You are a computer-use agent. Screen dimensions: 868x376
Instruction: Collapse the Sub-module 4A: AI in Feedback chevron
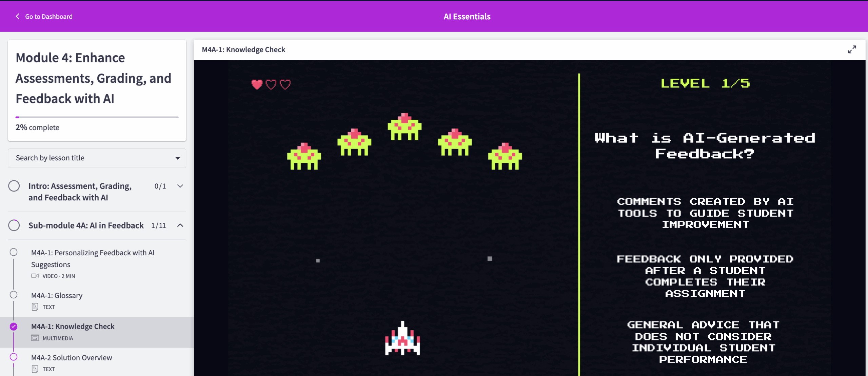click(180, 225)
